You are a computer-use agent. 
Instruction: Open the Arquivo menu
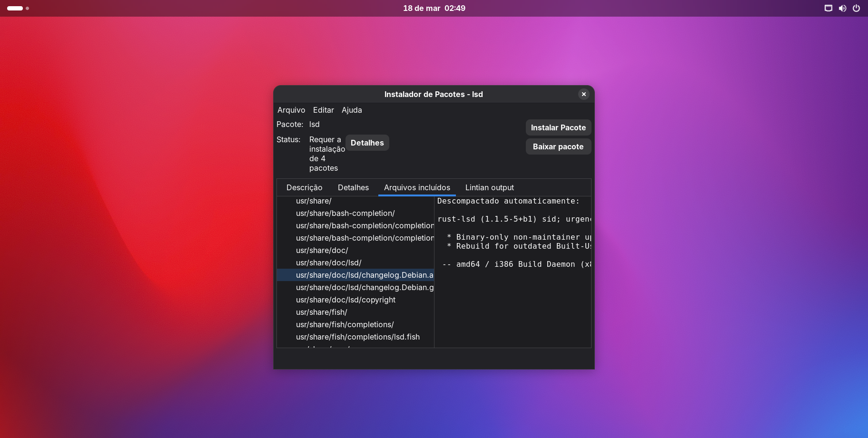pyautogui.click(x=291, y=110)
